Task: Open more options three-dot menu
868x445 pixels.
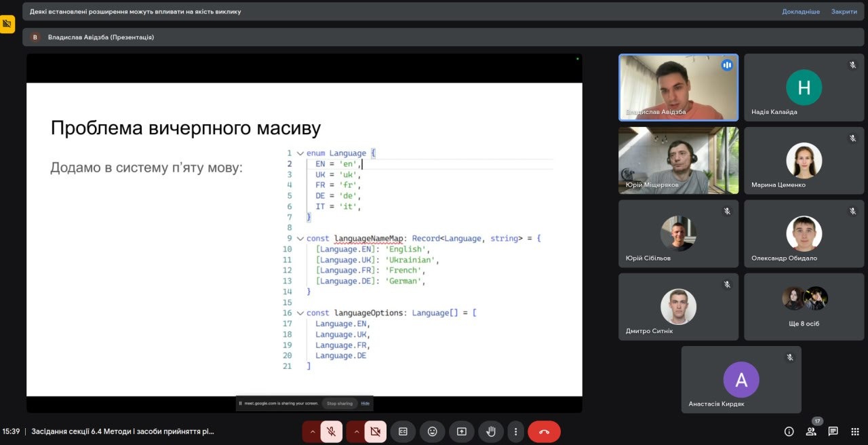Action: tap(515, 431)
